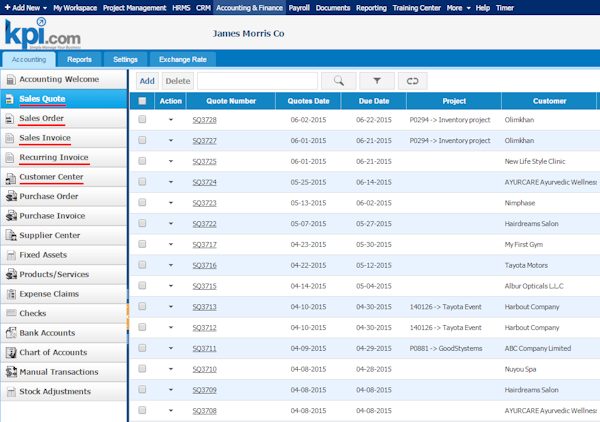Open quote link SQ3723
Screen dimensions: 600x422
pyautogui.click(x=204, y=203)
